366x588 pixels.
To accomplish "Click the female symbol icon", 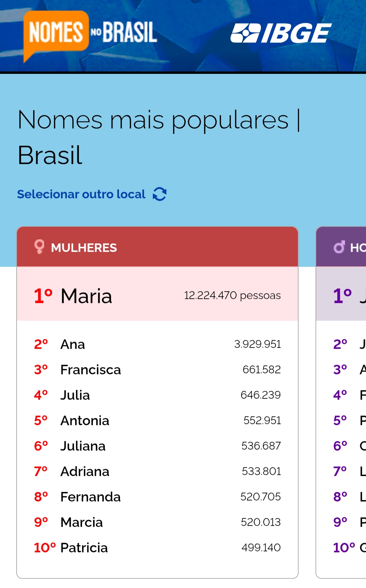I will click(39, 247).
